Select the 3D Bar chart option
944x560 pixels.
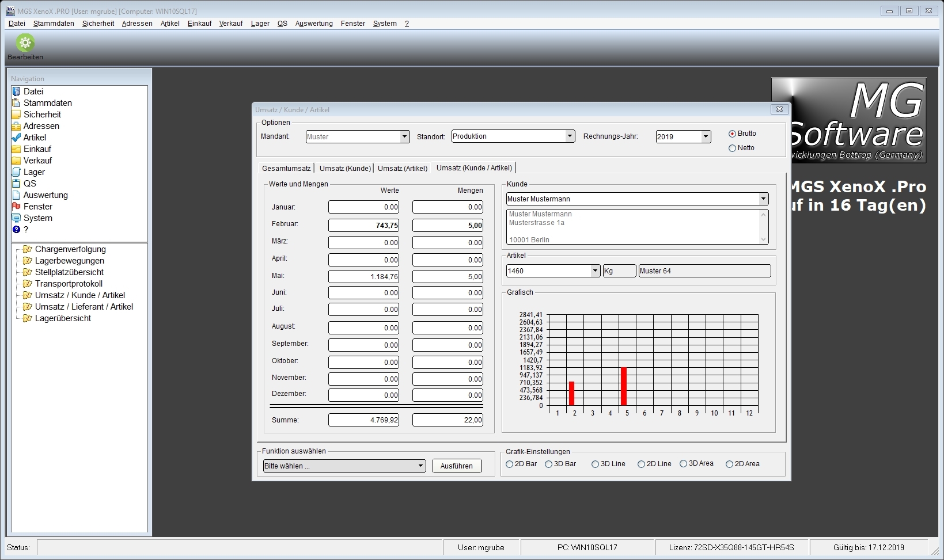(549, 464)
